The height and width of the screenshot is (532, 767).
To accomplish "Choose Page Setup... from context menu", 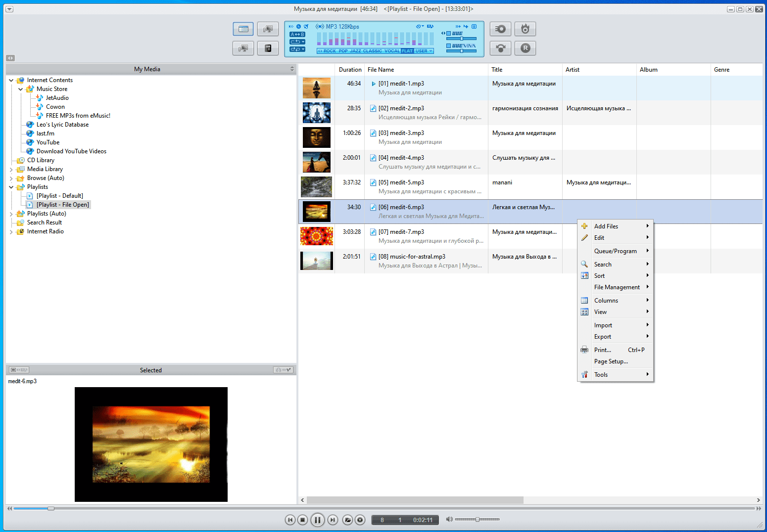I will pyautogui.click(x=616, y=361).
